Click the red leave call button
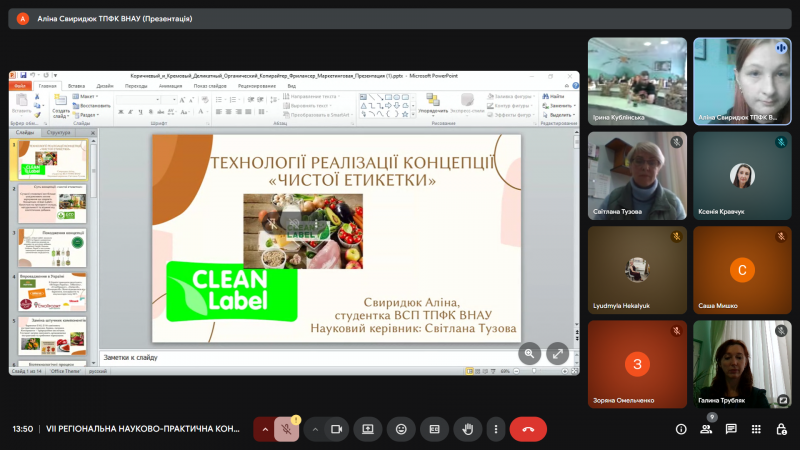This screenshot has width=800, height=450. [528, 429]
